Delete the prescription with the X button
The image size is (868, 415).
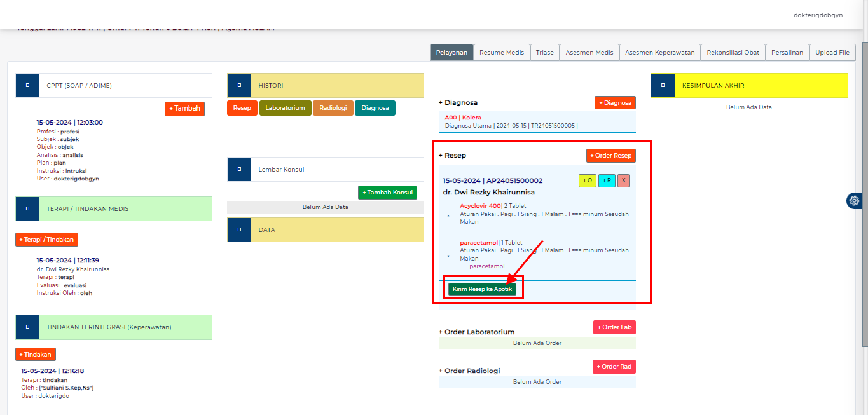[623, 181]
